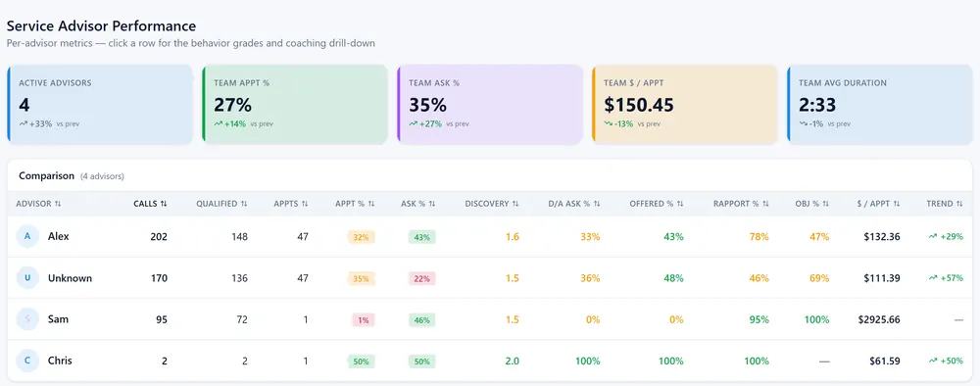Click Unknown's $111.39 per appointment value

(x=882, y=278)
